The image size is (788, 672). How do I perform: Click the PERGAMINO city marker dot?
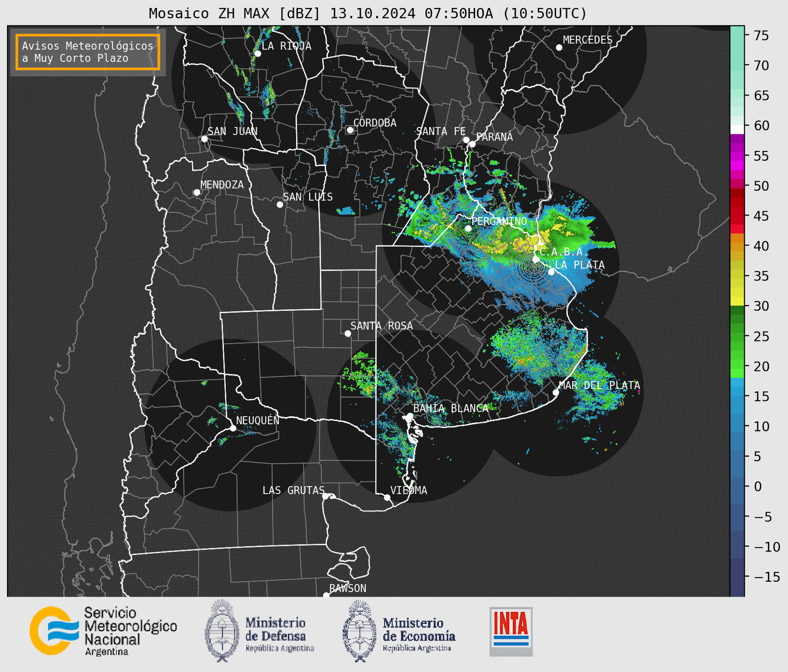tap(468, 229)
